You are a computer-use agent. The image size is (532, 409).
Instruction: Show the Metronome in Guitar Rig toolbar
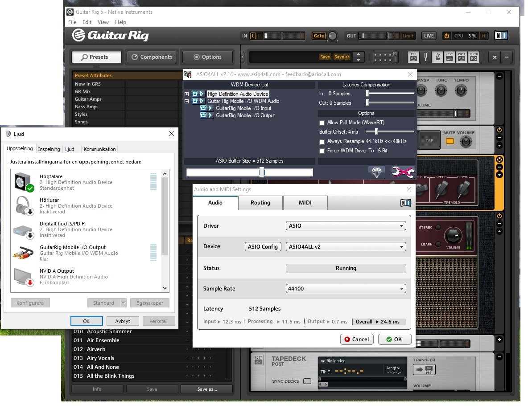[437, 57]
